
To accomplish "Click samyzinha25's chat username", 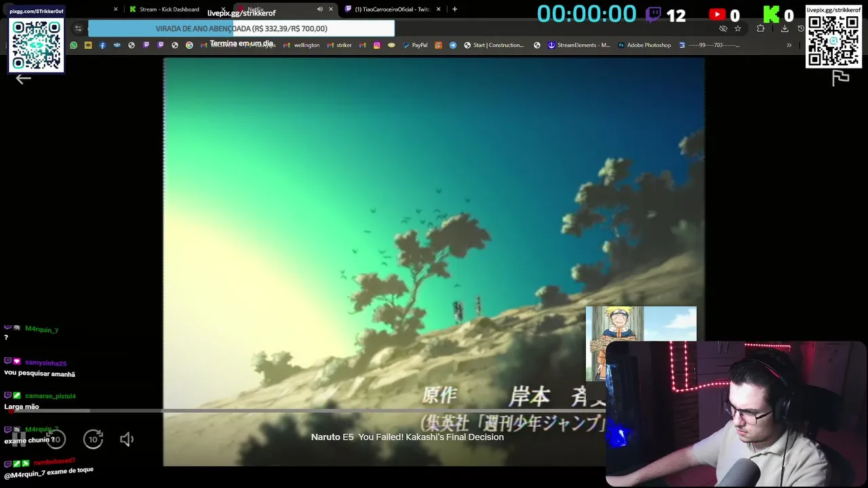I will pyautogui.click(x=45, y=363).
